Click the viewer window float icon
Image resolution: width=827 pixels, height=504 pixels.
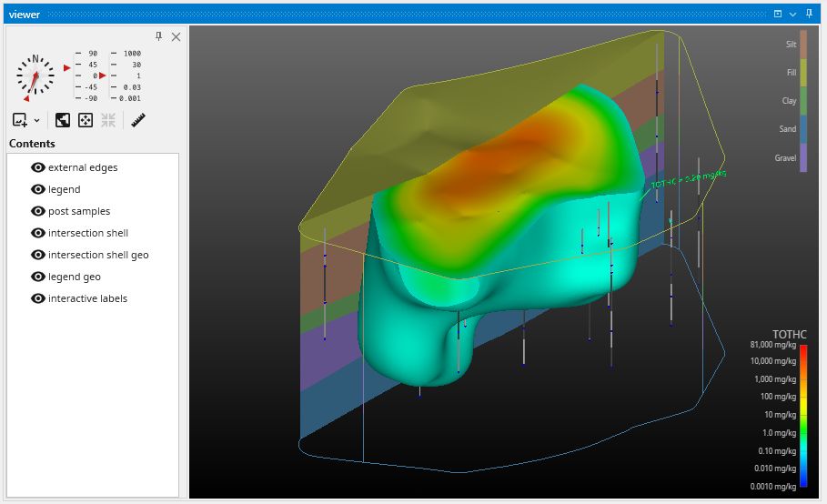coord(777,14)
